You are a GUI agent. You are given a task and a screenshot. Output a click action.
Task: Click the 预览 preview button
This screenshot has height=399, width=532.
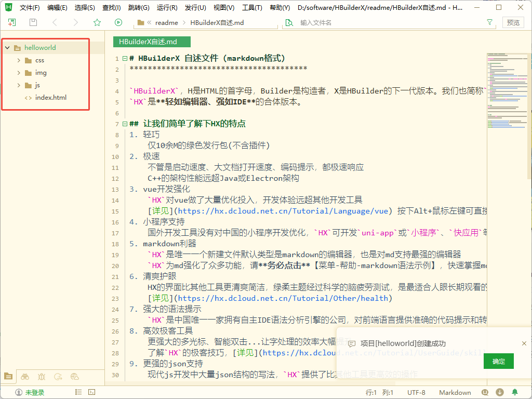coord(513,22)
